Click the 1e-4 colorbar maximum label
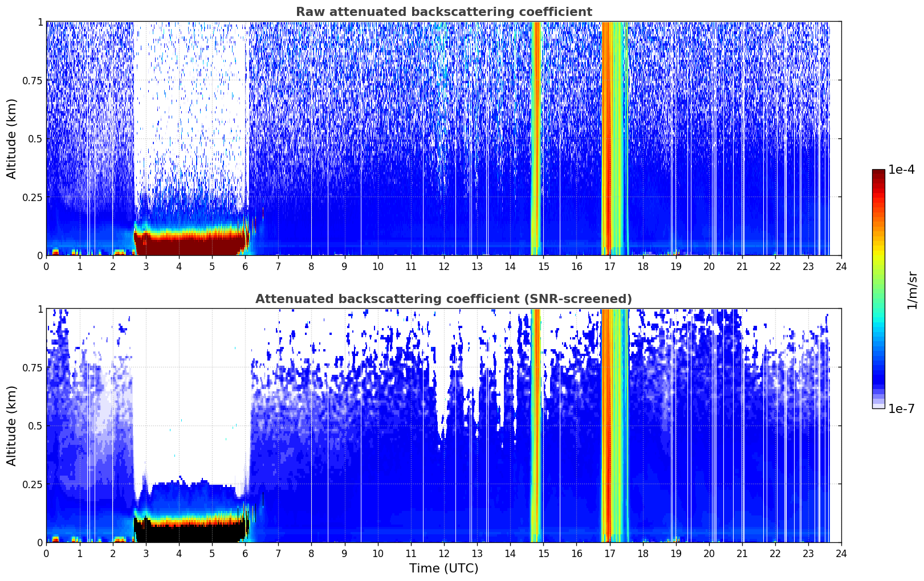The image size is (924, 581). coord(901,170)
